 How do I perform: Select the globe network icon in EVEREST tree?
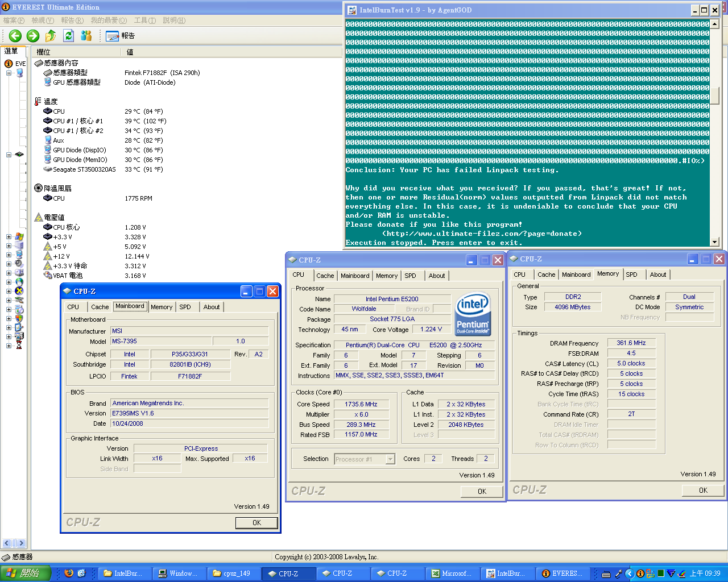(x=19, y=282)
